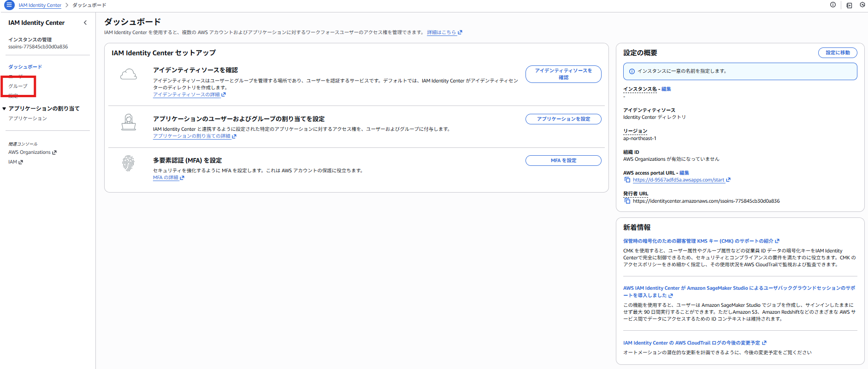Click the cloud identity source icon
This screenshot has width=868, height=369.
click(x=129, y=74)
